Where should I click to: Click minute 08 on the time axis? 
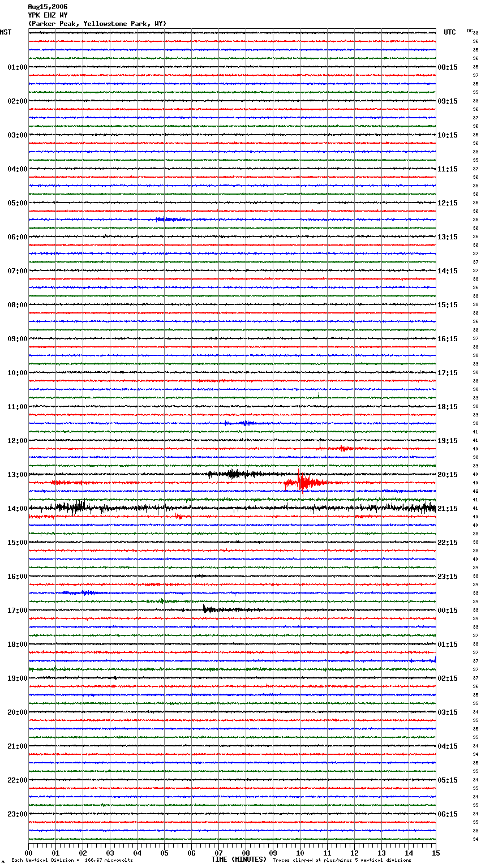tap(246, 853)
